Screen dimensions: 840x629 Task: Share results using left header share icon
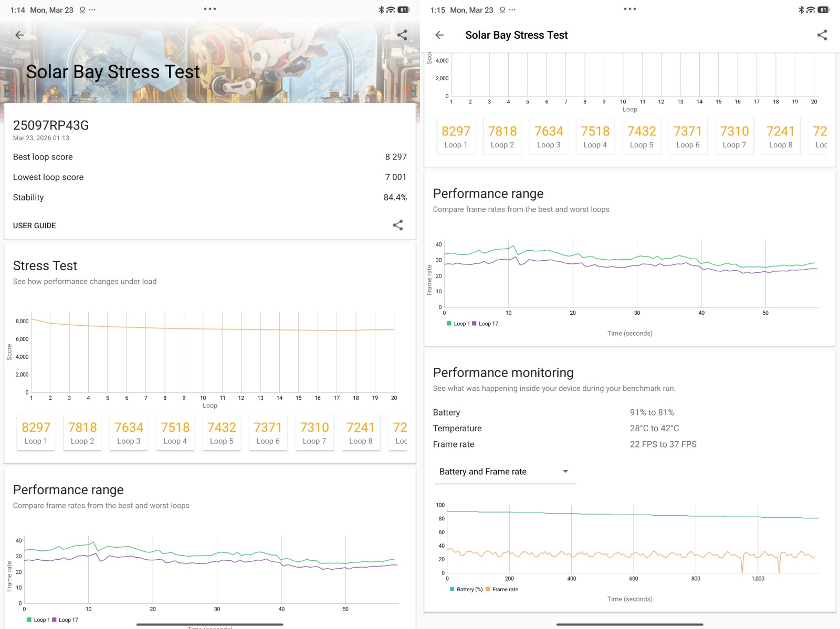(402, 35)
